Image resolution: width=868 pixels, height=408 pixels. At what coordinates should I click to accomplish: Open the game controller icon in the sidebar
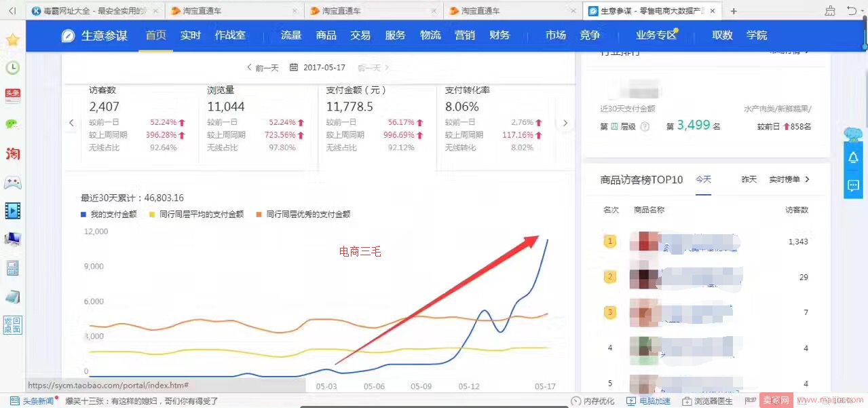pos(12,182)
